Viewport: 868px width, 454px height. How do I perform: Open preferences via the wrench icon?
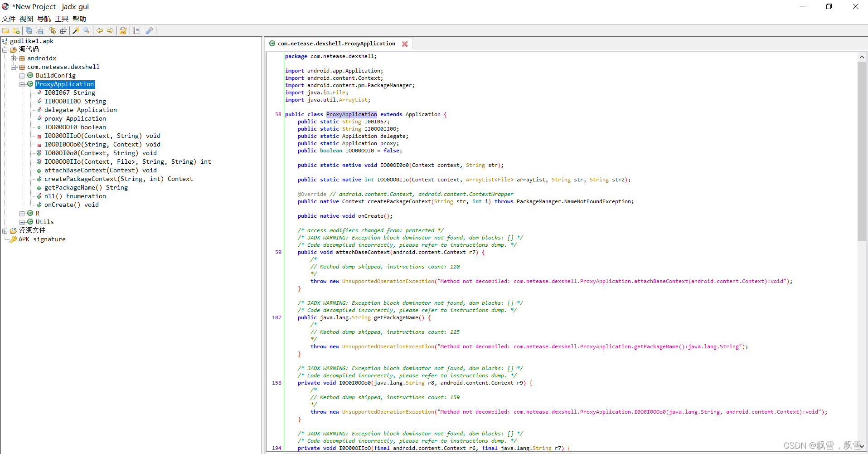point(150,30)
